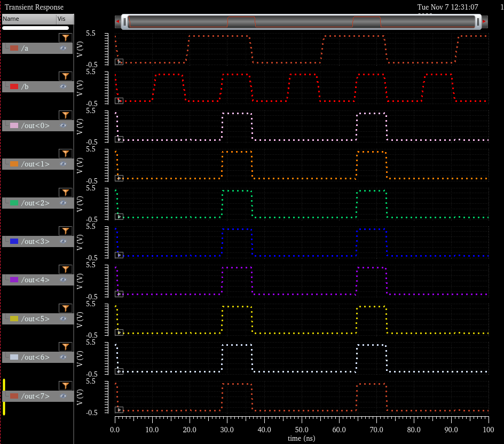Click the blue color swatch of /out<3>
Image resolution: width=504 pixels, height=444 pixels.
tap(14, 241)
